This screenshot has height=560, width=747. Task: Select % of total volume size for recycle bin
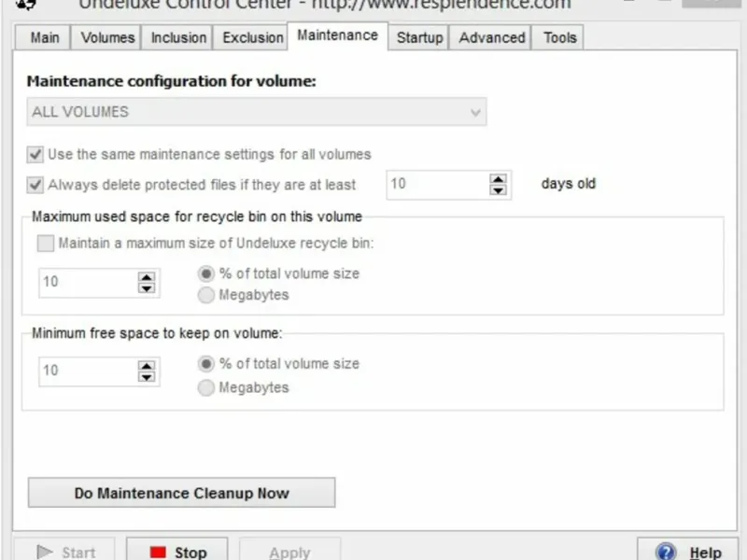click(206, 274)
